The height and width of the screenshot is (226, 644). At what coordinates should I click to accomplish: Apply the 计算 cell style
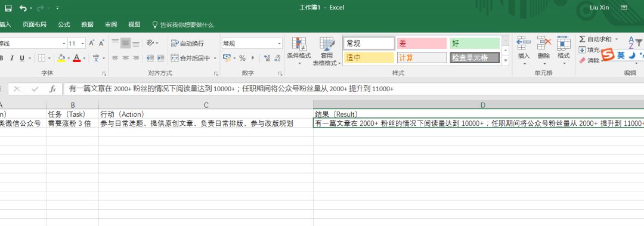pos(422,57)
